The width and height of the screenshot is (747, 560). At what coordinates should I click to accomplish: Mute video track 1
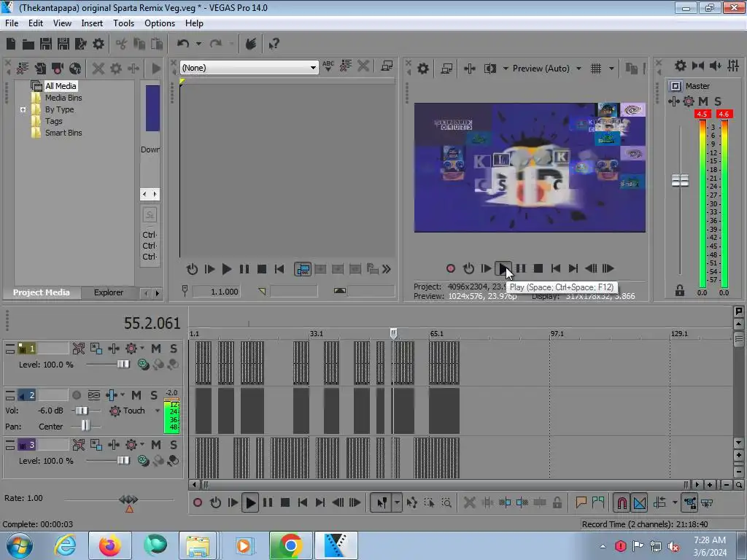156,349
